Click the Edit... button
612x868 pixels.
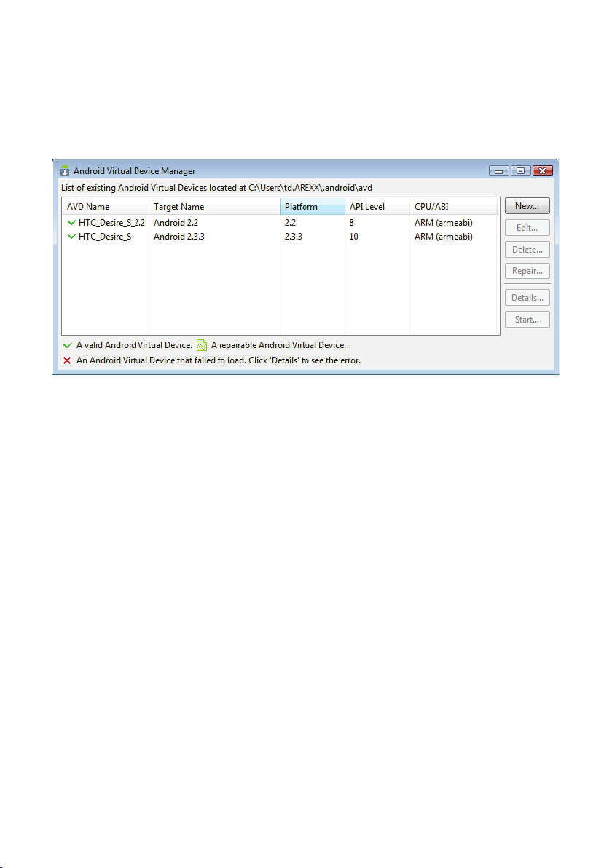click(527, 227)
